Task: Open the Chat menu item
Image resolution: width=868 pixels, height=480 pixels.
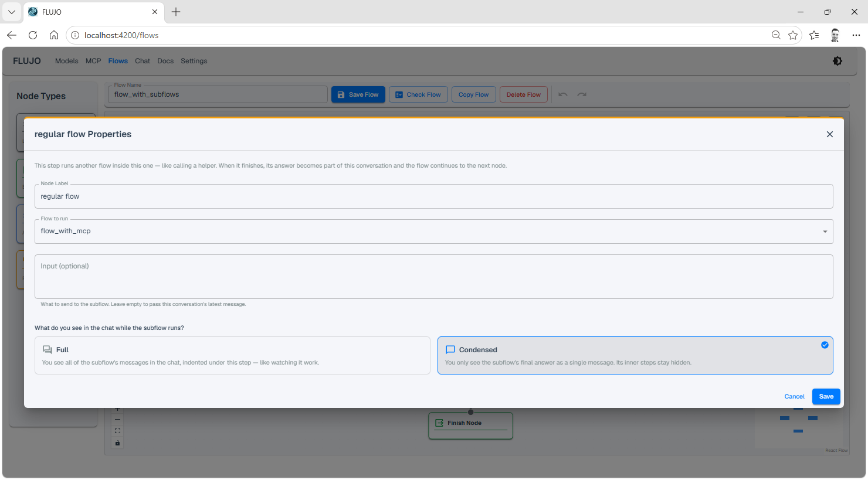Action: [143, 61]
